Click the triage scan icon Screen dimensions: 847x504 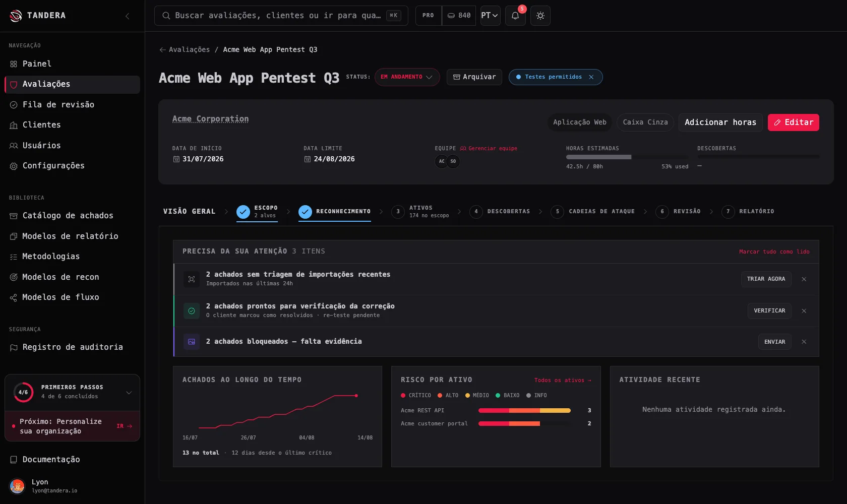tap(192, 279)
